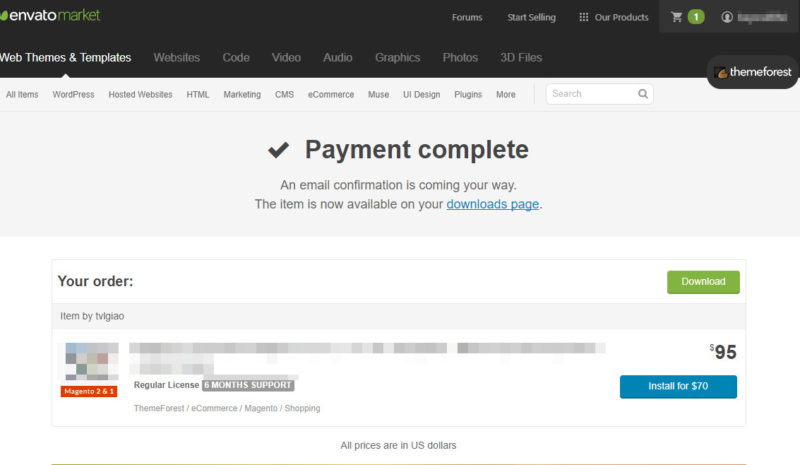800x465 pixels.
Task: Click the green cart count badge
Action: click(696, 17)
